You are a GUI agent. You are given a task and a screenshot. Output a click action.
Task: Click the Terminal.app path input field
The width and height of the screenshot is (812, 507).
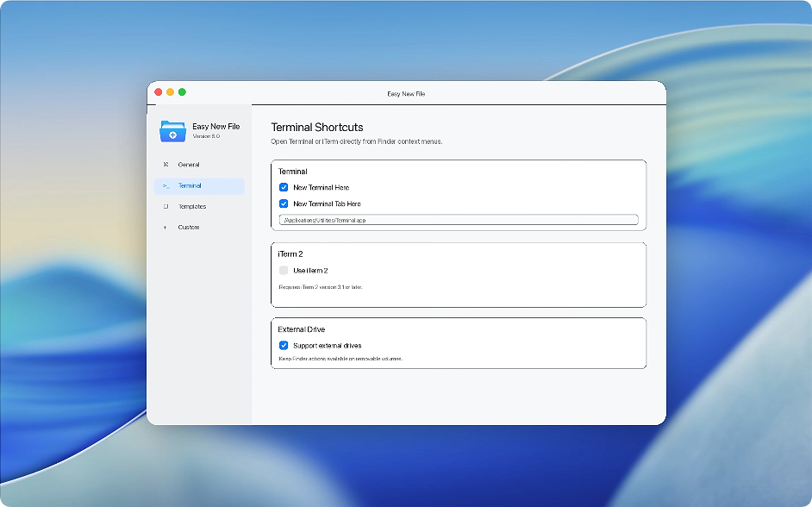point(459,220)
